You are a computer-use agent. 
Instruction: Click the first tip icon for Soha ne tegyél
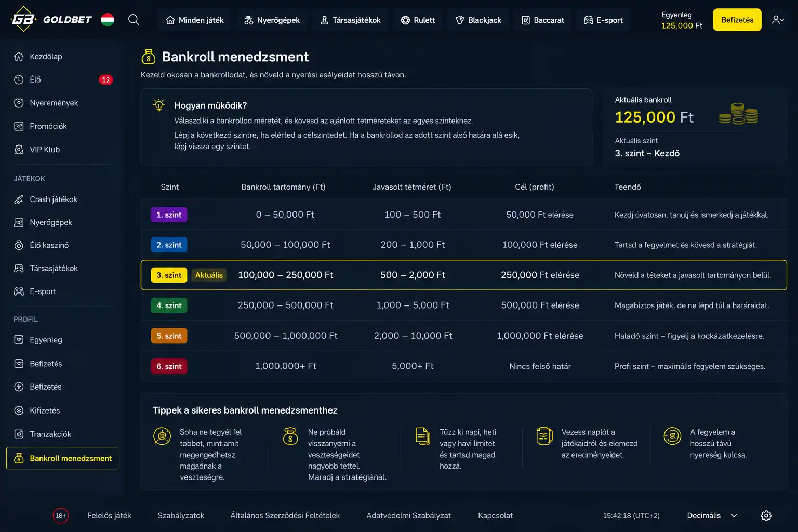point(162,435)
